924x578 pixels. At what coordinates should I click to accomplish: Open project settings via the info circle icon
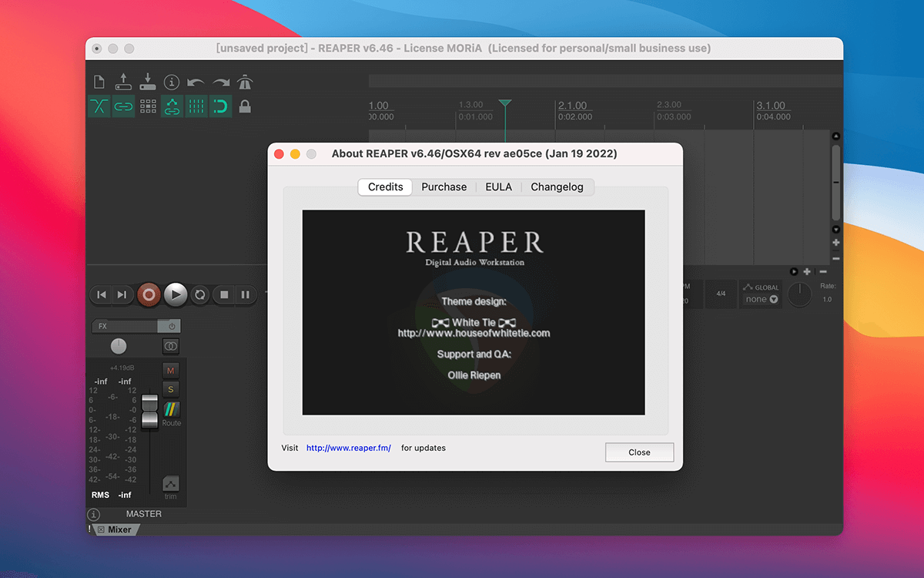172,82
